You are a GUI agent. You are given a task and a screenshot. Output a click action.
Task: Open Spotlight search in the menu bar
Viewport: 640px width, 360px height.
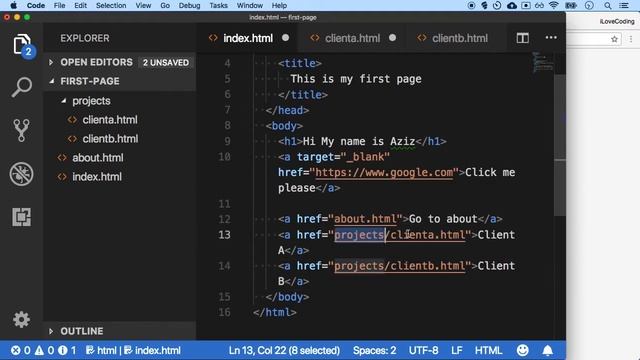point(608,5)
